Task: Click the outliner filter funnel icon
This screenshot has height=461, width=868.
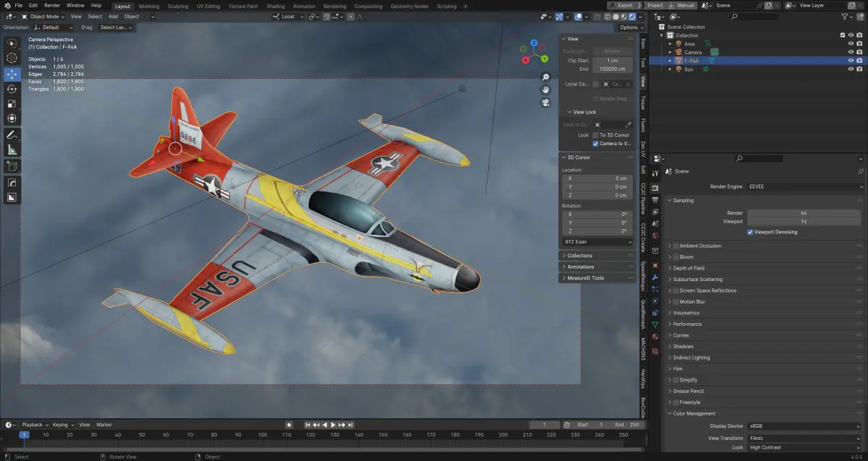Action: [846, 16]
